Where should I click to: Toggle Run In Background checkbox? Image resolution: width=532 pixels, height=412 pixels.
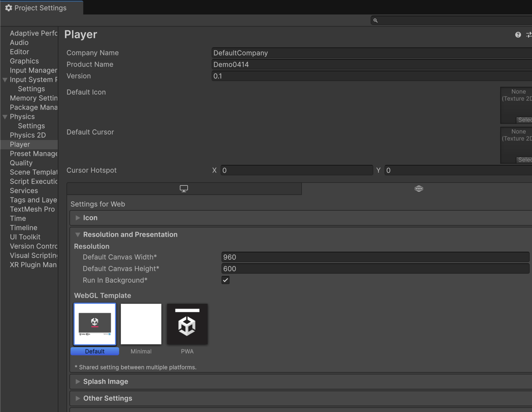point(225,280)
